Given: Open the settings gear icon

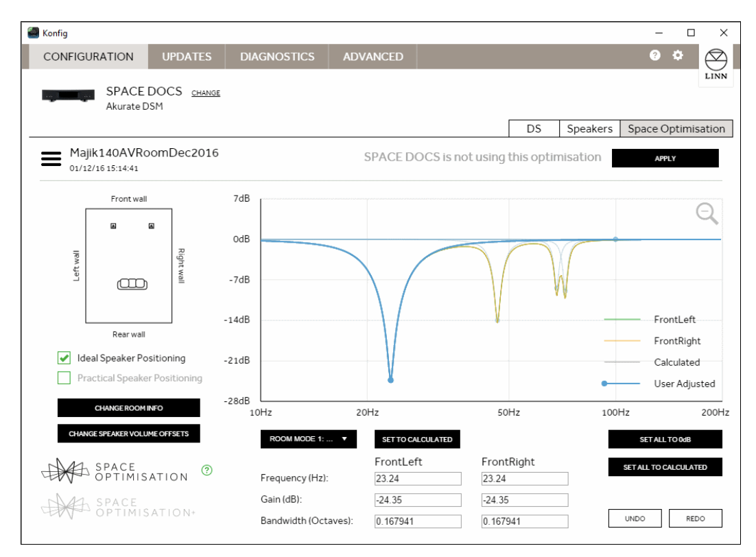Looking at the screenshot, I should coord(677,56).
